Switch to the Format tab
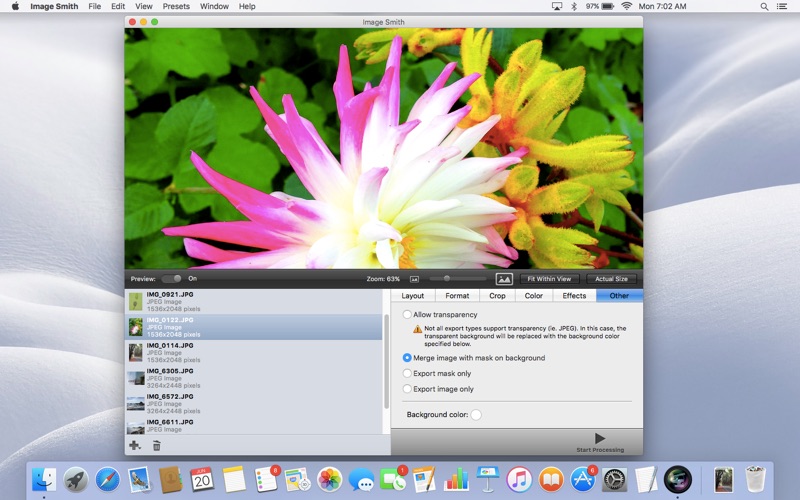Screen dimensions: 800x500 click(457, 295)
